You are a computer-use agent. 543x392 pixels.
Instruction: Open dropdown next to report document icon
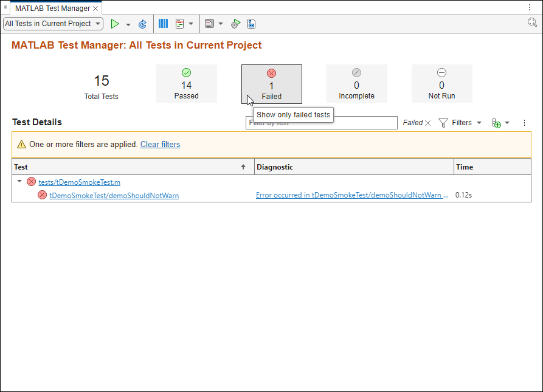221,24
